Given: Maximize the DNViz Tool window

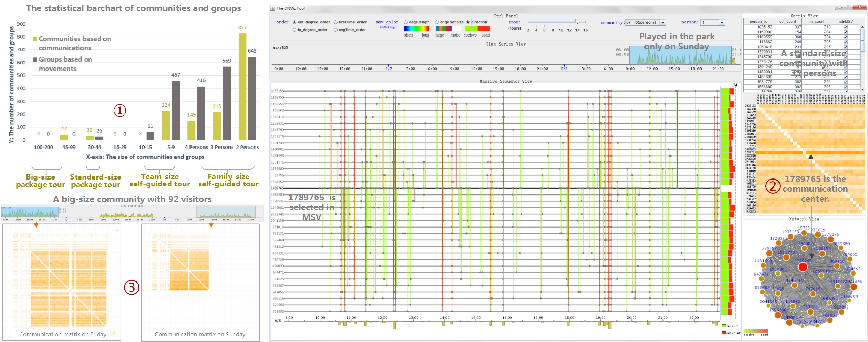Looking at the screenshot, I should click(848, 7).
